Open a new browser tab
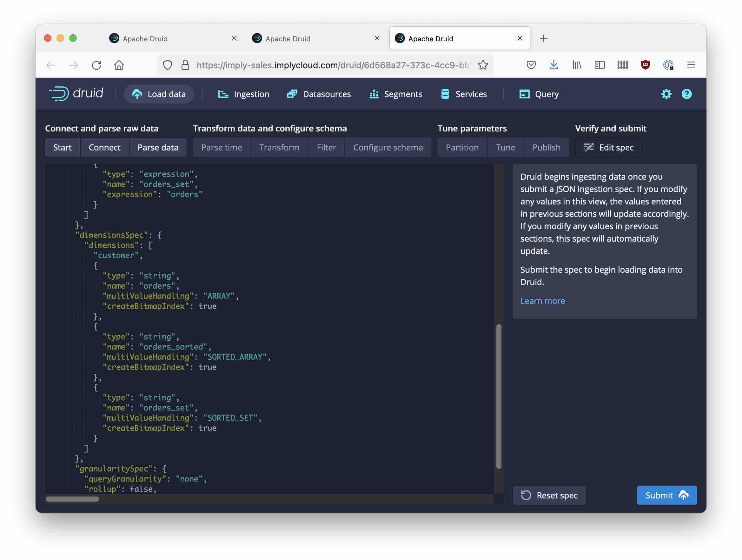The width and height of the screenshot is (742, 560). tap(544, 39)
